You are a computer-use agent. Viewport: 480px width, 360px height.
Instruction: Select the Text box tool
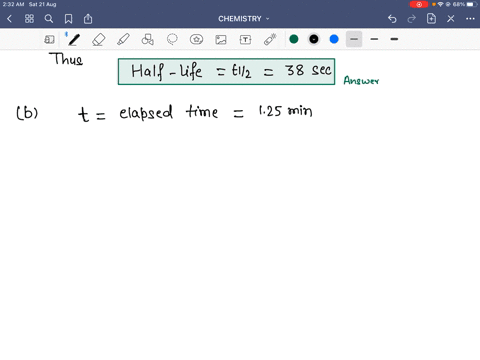click(245, 40)
